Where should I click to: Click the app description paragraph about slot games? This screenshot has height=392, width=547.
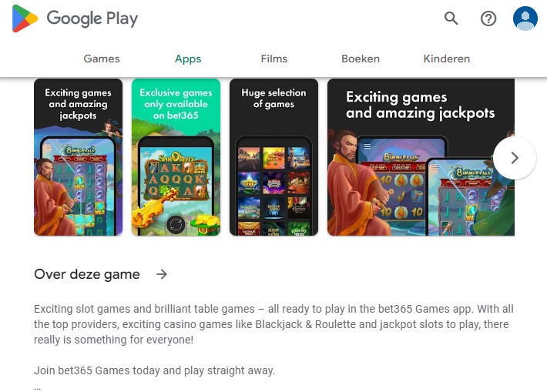pos(273,324)
